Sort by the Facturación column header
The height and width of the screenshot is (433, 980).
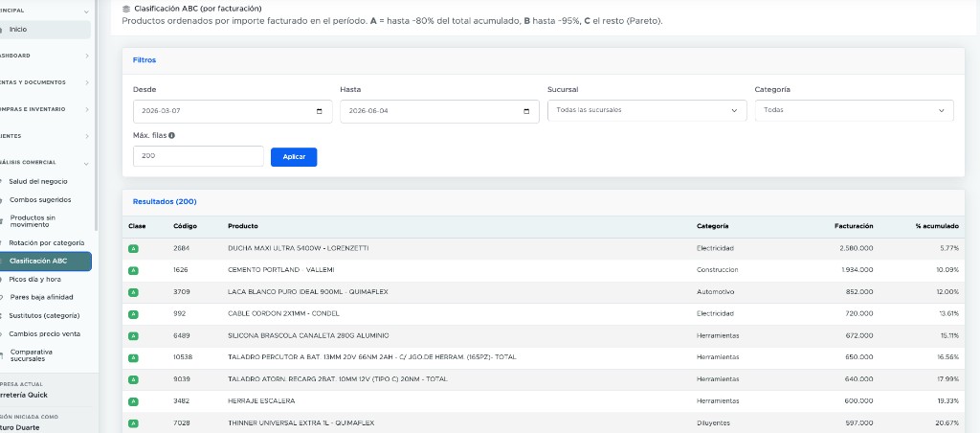(853, 226)
